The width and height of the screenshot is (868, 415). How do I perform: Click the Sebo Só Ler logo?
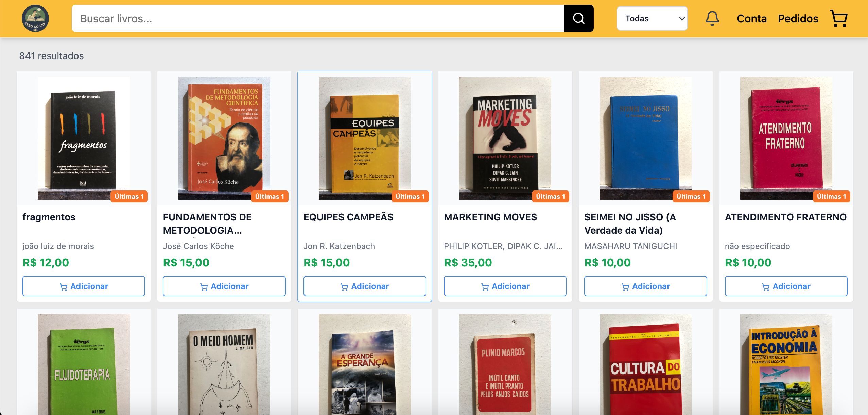[x=35, y=18]
